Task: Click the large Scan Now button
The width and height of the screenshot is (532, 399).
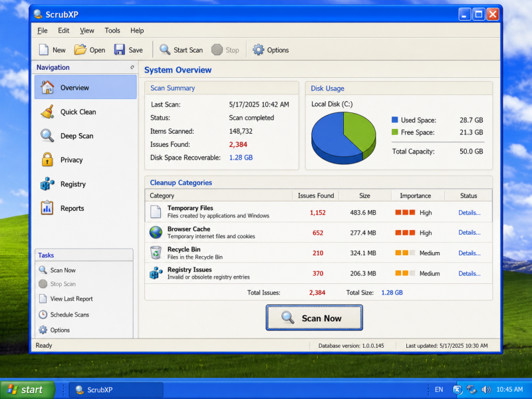Action: pos(314,318)
